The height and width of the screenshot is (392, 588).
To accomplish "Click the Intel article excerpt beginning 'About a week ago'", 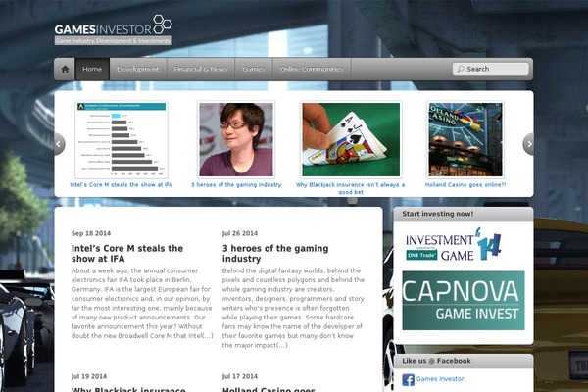I will click(x=142, y=303).
